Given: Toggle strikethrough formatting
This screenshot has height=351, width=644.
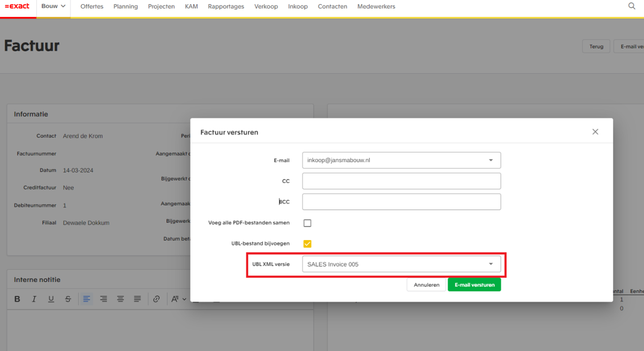Looking at the screenshot, I should (x=68, y=299).
